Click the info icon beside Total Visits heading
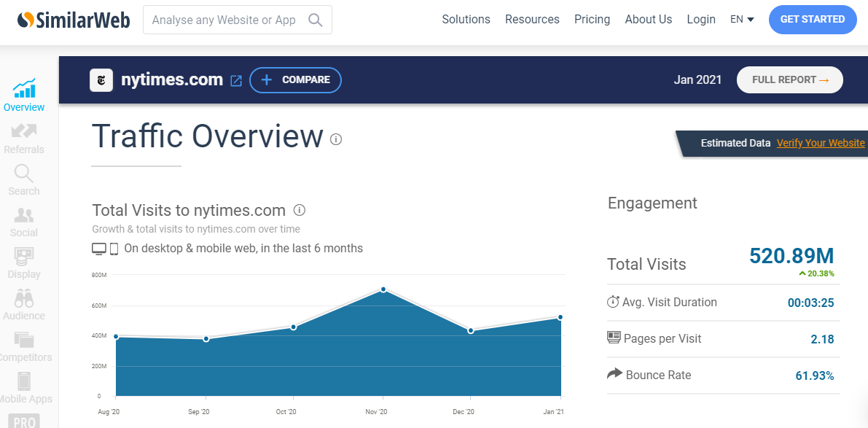Screen dimensions: 868x428 pos(300,211)
